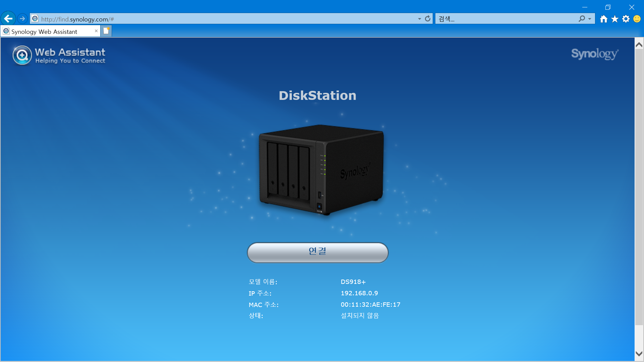Click the browser Back arrow button
This screenshot has width=644, height=362.
(x=8, y=19)
